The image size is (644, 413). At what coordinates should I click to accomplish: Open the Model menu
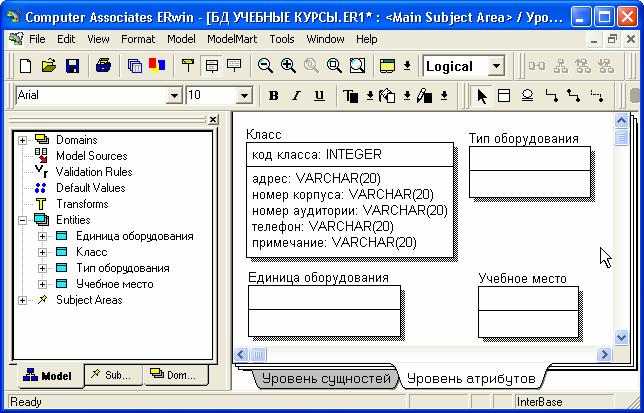pyautogui.click(x=181, y=39)
